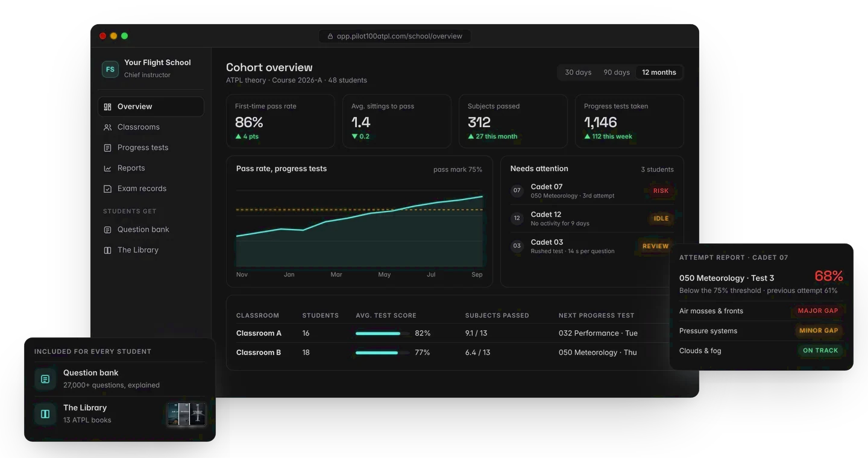Click the Your Flight School name
Image resolution: width=868 pixels, height=458 pixels.
point(157,63)
